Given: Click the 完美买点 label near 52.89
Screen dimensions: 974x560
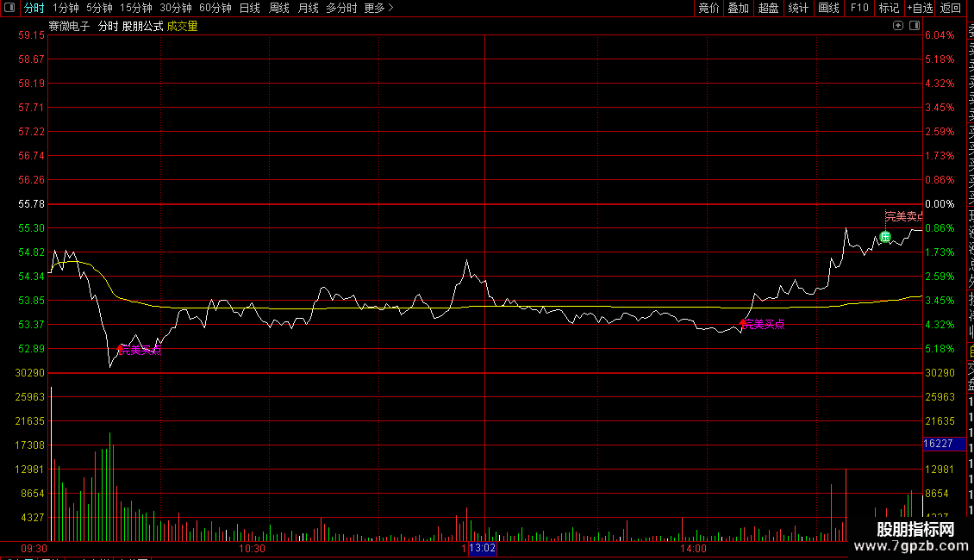Looking at the screenshot, I should (x=140, y=350).
